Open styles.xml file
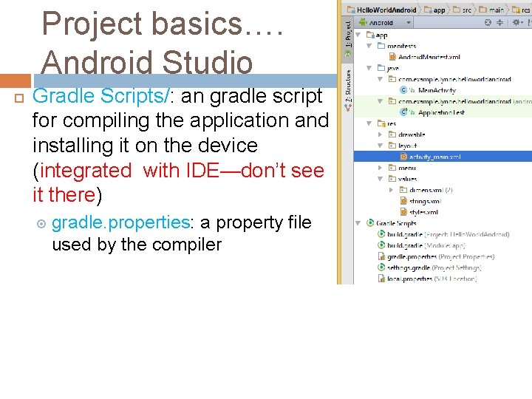 pyautogui.click(x=423, y=212)
